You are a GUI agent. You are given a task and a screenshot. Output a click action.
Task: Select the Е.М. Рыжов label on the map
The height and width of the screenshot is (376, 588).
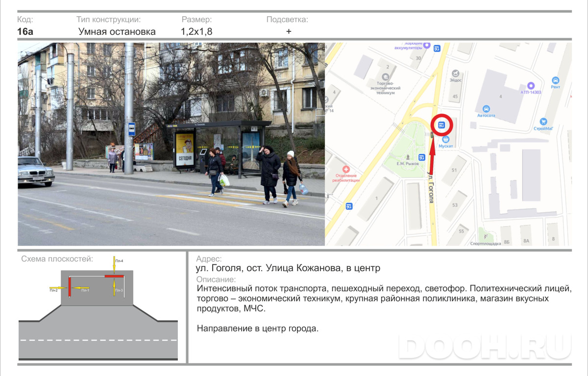[408, 164]
